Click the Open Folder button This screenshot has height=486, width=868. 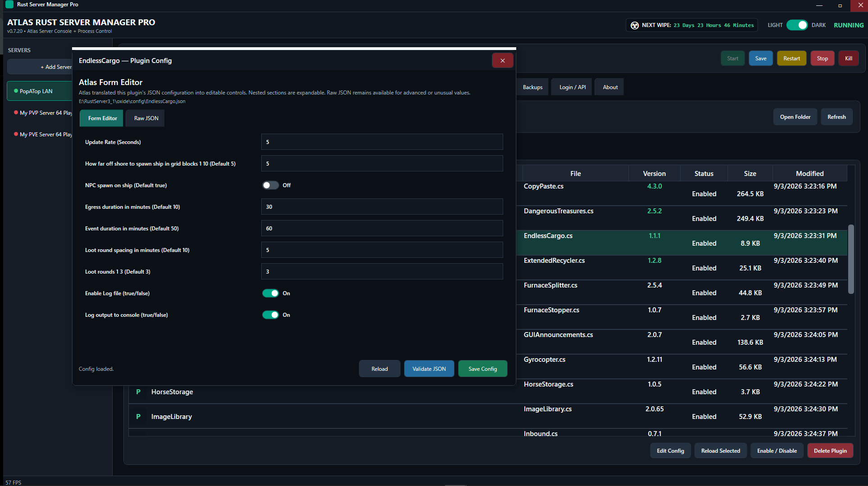click(x=795, y=117)
